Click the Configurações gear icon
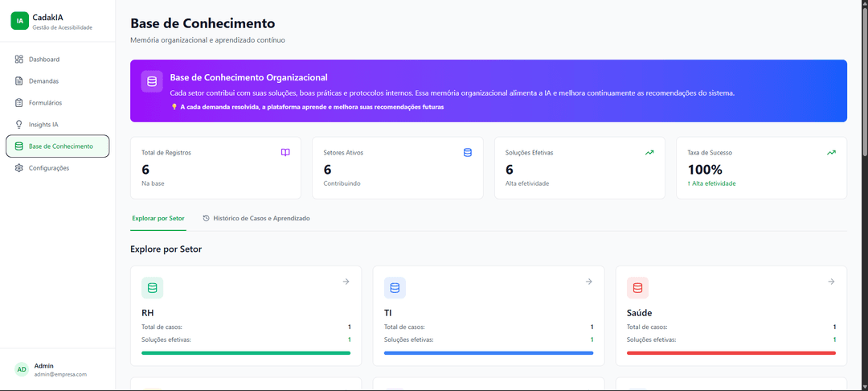Screen dimensions: 868x391 [x=18, y=168]
